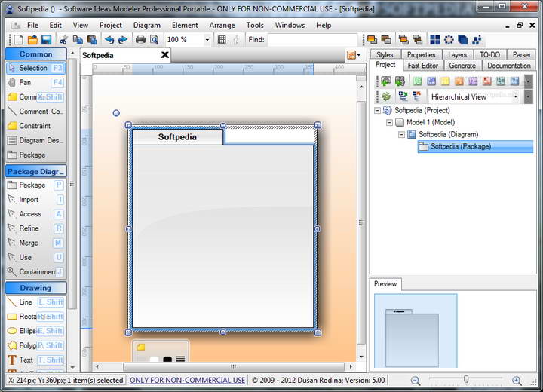Open the Generate tab
Image resolution: width=543 pixels, height=392 pixels.
coord(462,66)
